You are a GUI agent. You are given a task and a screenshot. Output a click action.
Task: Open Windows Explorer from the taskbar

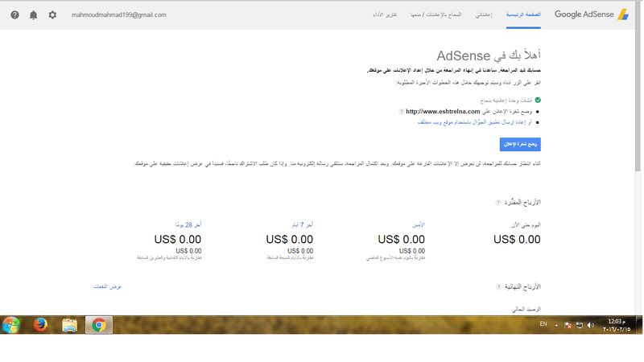coord(69,325)
